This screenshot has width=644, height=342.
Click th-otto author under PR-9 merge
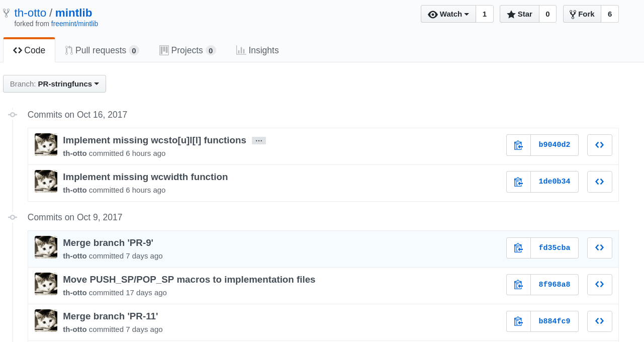click(x=75, y=256)
